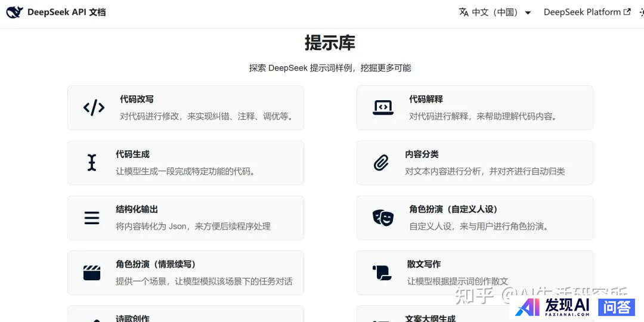Open the 代码生成 card title
This screenshot has width=644, height=322.
(132, 154)
